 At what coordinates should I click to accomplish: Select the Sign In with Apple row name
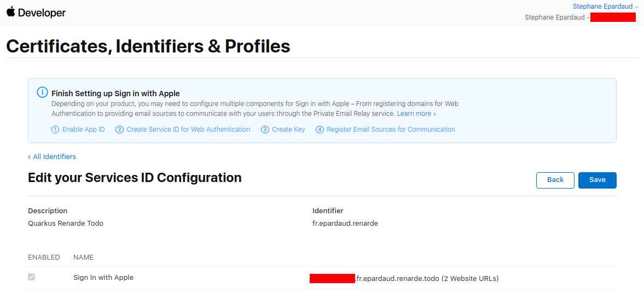click(103, 278)
